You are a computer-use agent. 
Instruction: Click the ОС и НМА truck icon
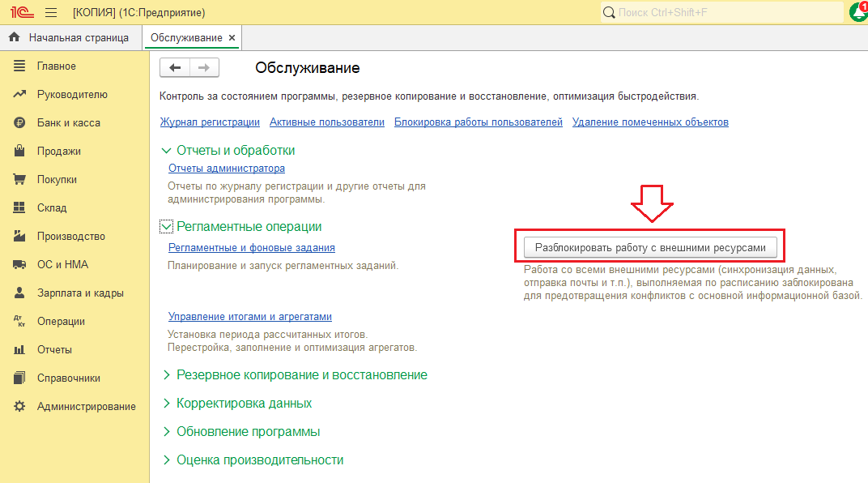19,264
